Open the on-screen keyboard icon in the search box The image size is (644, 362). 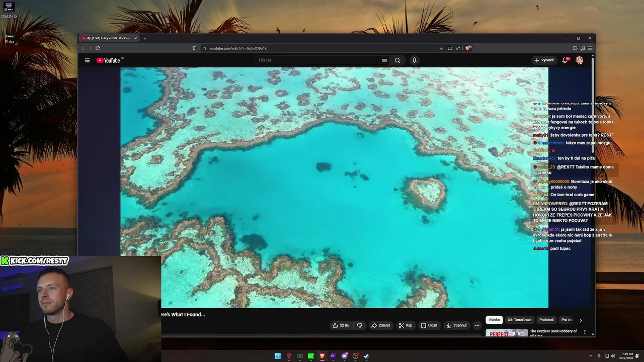384,60
